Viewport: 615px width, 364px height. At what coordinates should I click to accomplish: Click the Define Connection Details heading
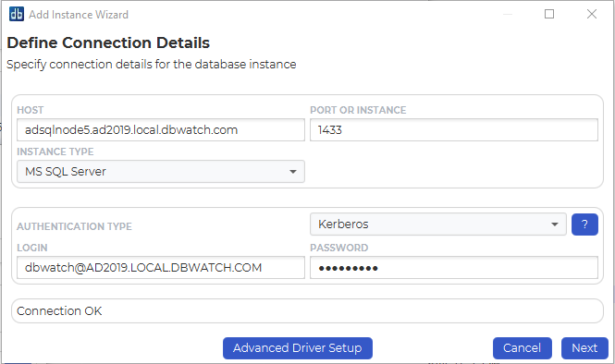(x=108, y=42)
